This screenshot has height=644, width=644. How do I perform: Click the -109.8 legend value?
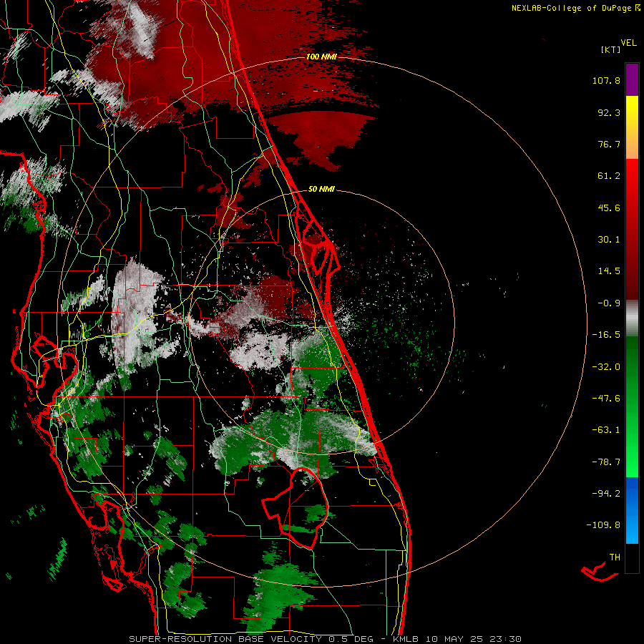tap(603, 525)
